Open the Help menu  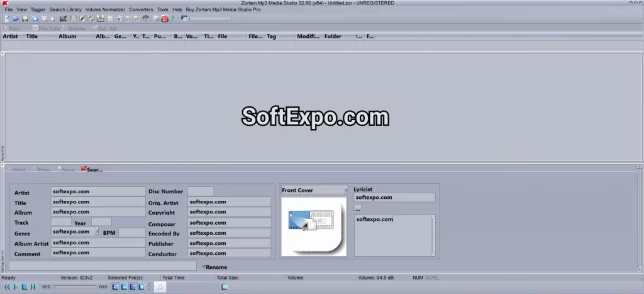click(x=177, y=9)
